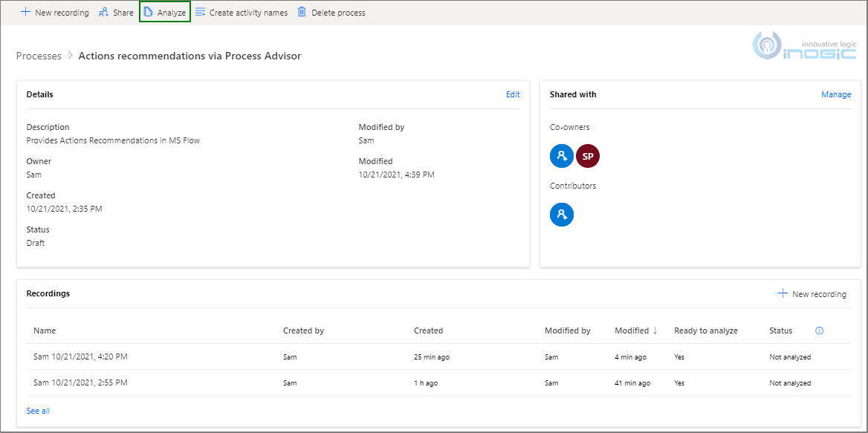Click the add contributor avatar icon
This screenshot has width=868, height=433.
point(562,215)
